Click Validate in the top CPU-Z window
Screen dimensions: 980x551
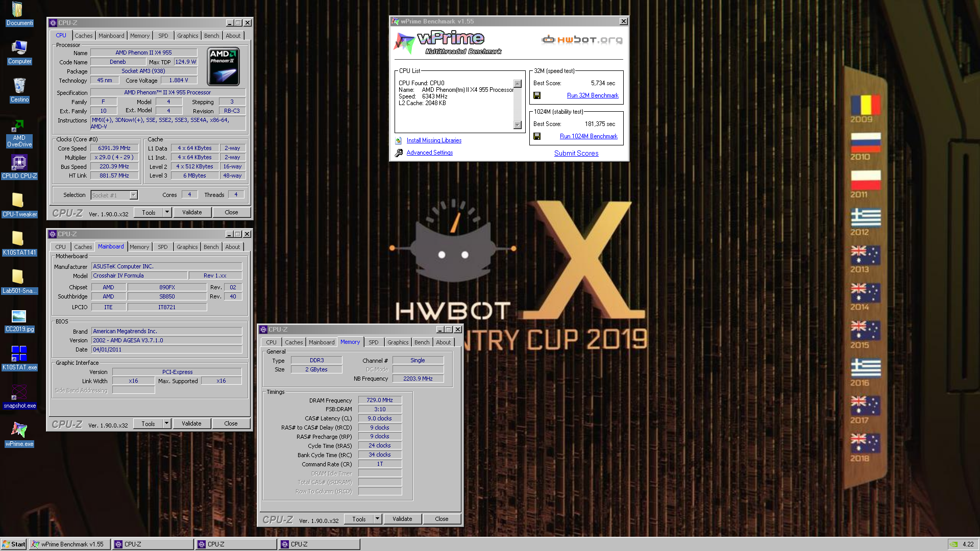(x=192, y=212)
